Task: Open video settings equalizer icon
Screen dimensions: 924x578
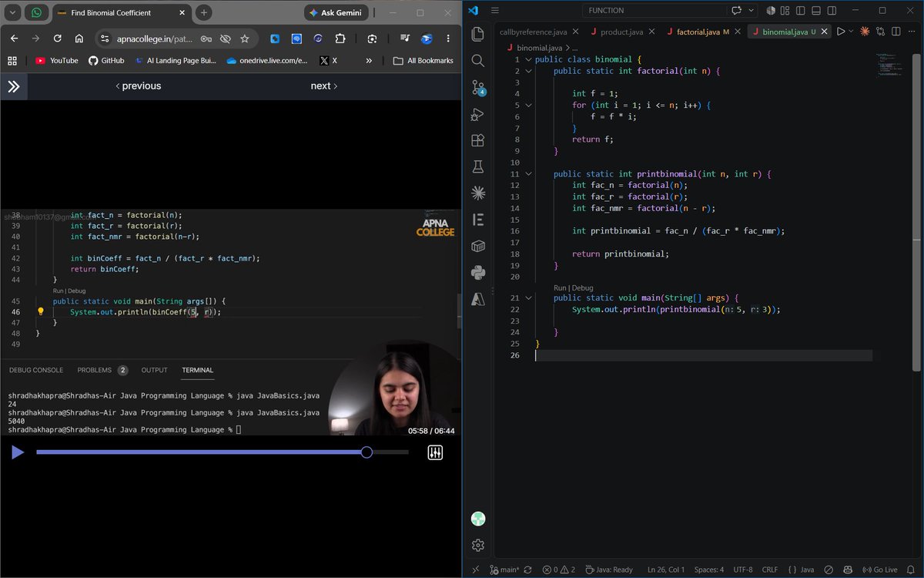Action: click(435, 452)
